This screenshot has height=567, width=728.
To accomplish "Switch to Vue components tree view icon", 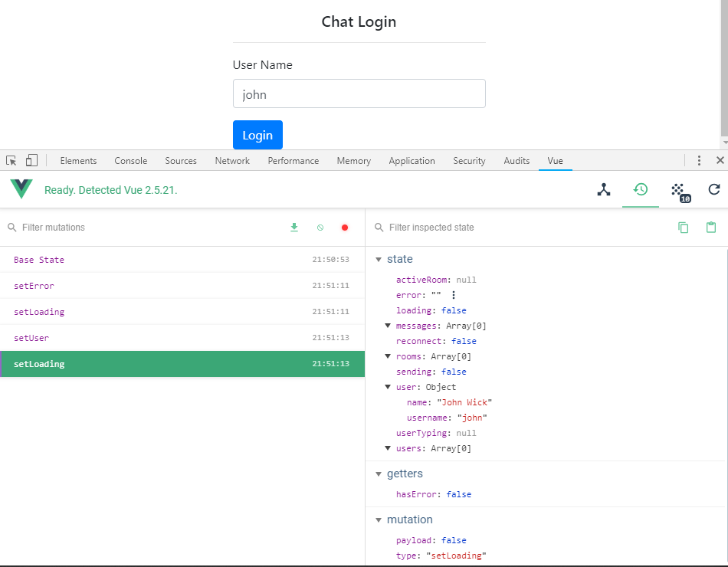I will tap(604, 189).
